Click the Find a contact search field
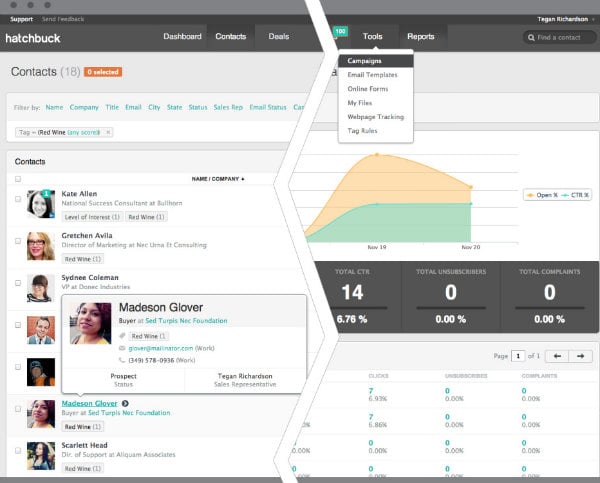This screenshot has height=483, width=600. tap(560, 37)
